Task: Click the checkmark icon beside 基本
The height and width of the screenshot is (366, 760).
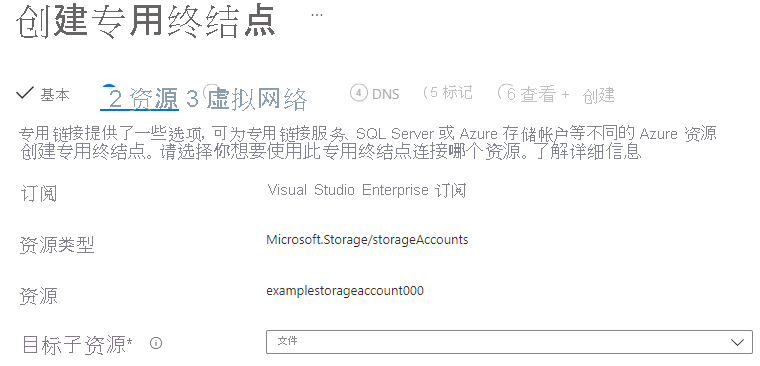Action: pos(24,93)
